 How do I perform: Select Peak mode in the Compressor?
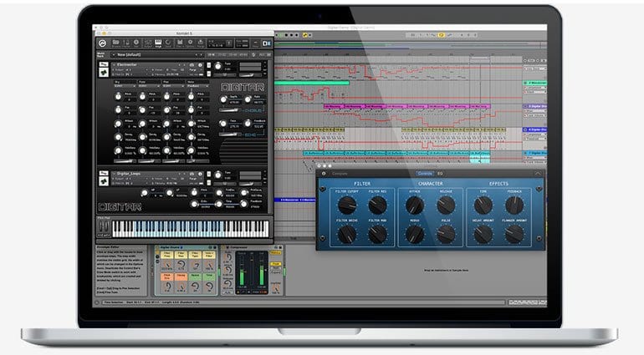pyautogui.click(x=276, y=264)
